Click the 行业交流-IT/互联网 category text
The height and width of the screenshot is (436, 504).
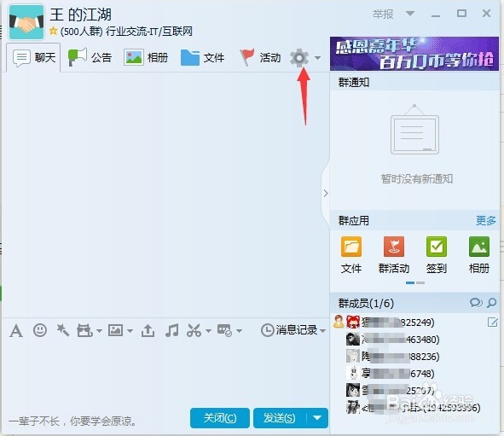(x=149, y=32)
